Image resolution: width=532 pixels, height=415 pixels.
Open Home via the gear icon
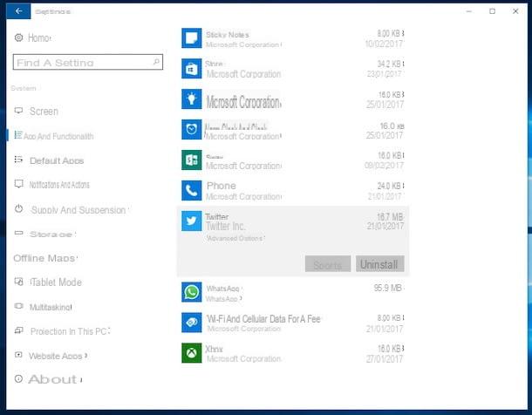(18, 37)
